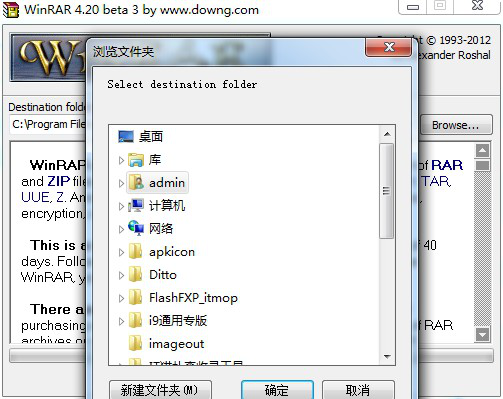503x399 pixels.
Task: Click the imageout folder icon
Action: click(x=136, y=344)
